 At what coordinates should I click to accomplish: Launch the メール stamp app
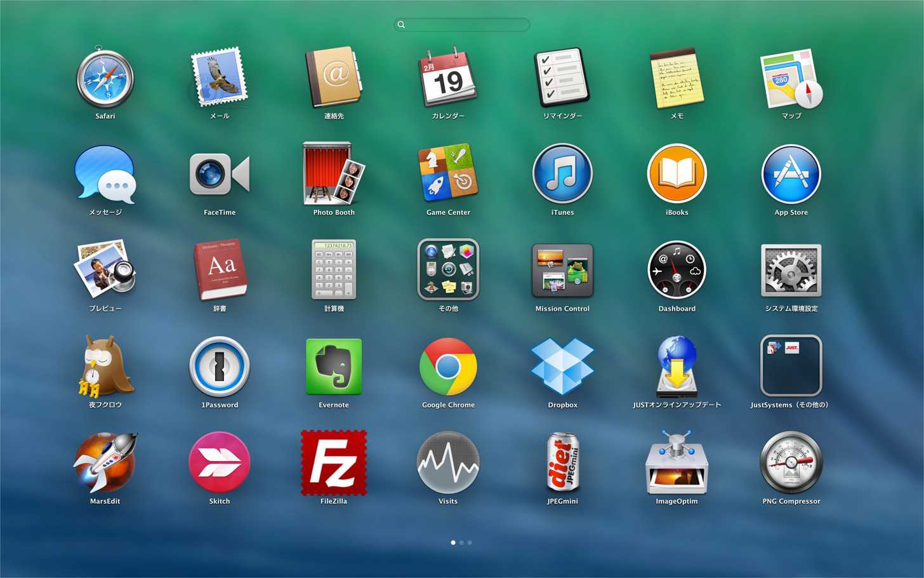pos(220,77)
